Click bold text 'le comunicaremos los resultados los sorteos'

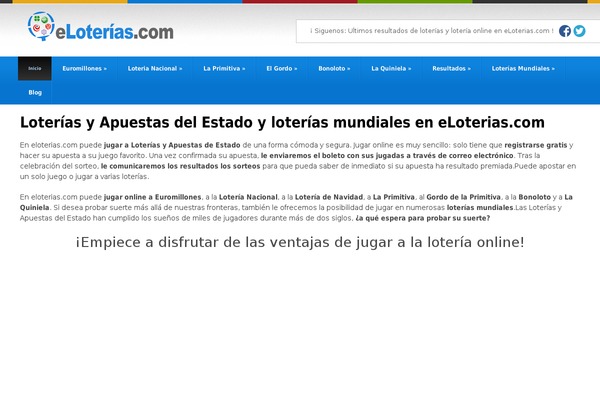pyautogui.click(x=181, y=167)
